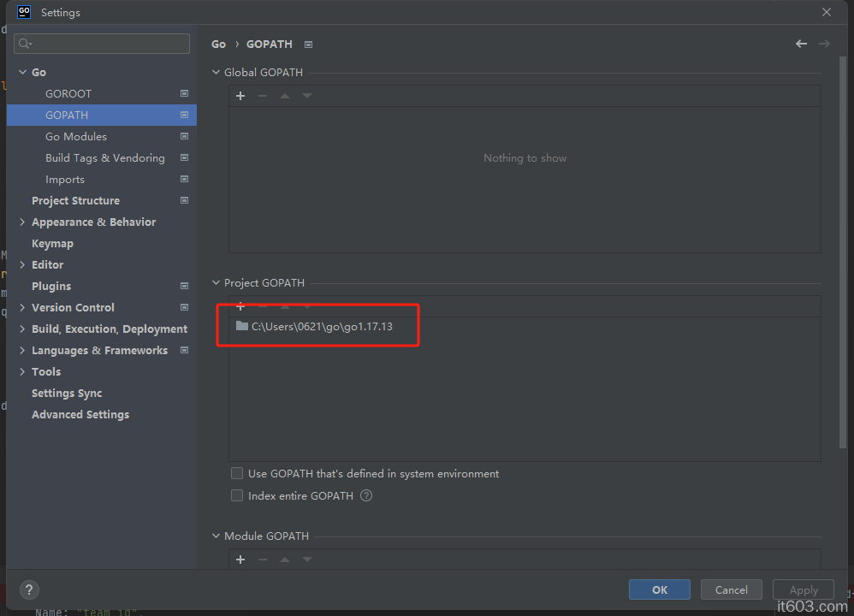Collapse the Global GOPATH section
This screenshot has width=854, height=616.
(216, 73)
